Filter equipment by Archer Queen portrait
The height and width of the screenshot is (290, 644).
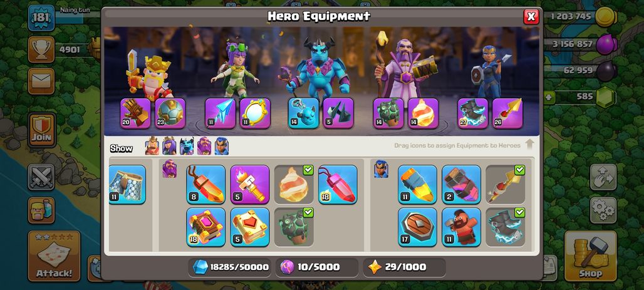point(169,146)
